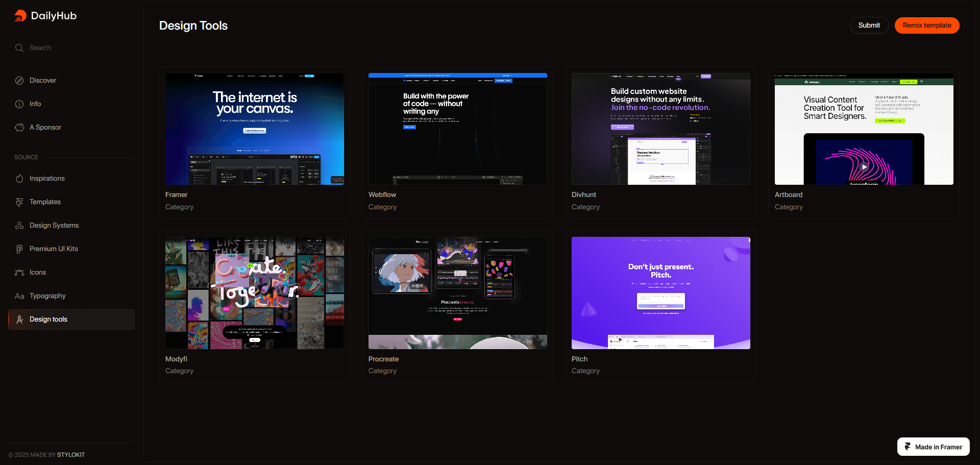
Task: Select Design Systems in sidebar
Action: click(71, 226)
